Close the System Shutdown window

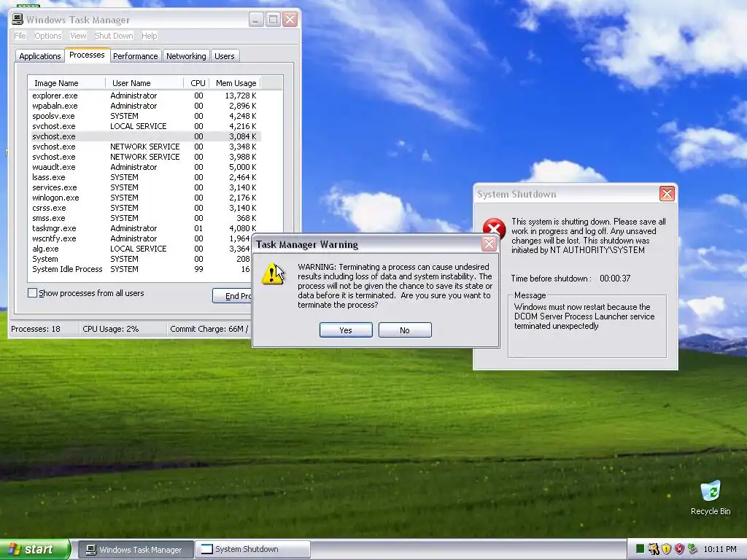(667, 194)
